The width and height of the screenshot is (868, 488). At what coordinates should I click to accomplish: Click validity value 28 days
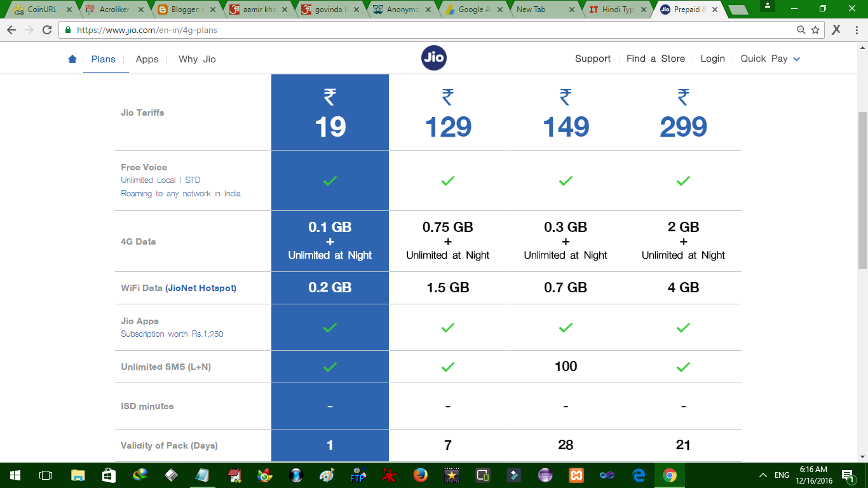(x=566, y=445)
